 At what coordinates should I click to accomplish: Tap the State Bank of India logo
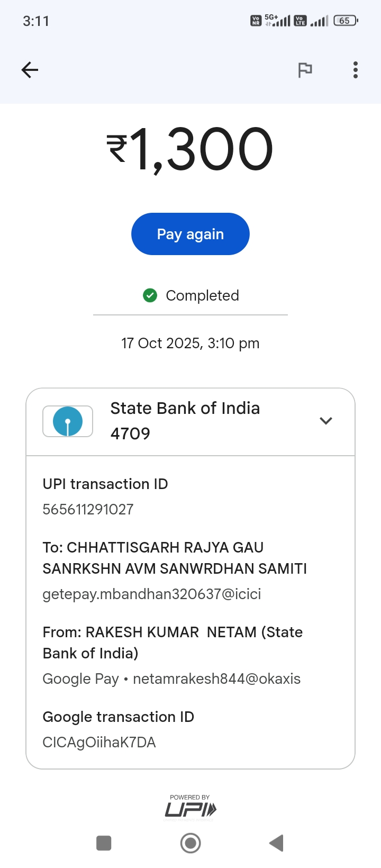pyautogui.click(x=68, y=421)
